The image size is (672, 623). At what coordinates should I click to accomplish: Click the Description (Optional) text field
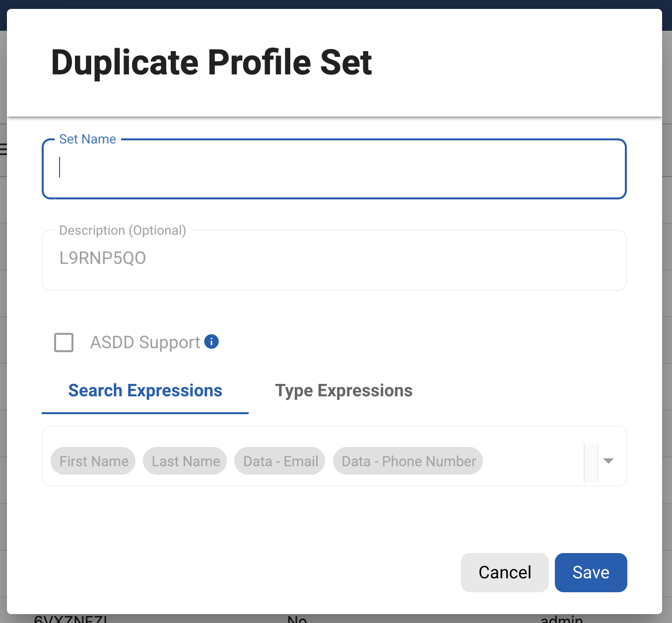tap(334, 259)
